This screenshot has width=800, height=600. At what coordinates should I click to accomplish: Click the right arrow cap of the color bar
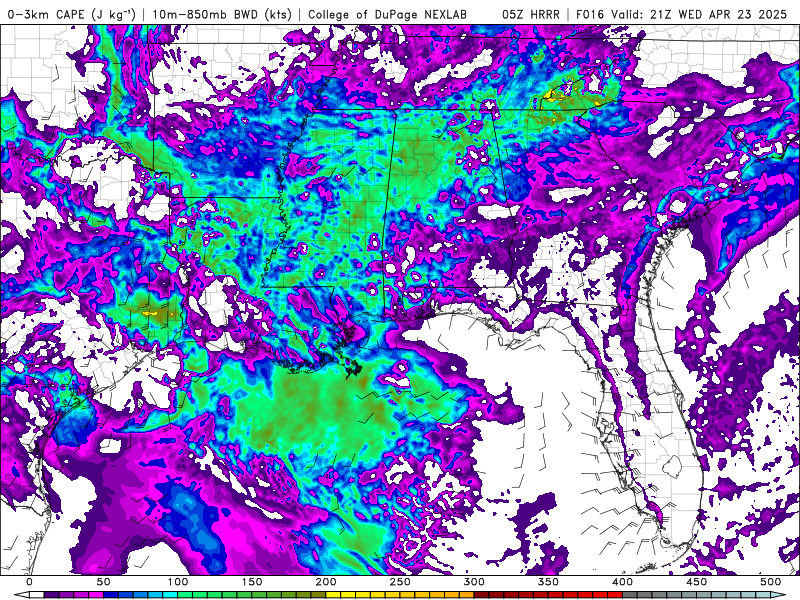(x=778, y=595)
